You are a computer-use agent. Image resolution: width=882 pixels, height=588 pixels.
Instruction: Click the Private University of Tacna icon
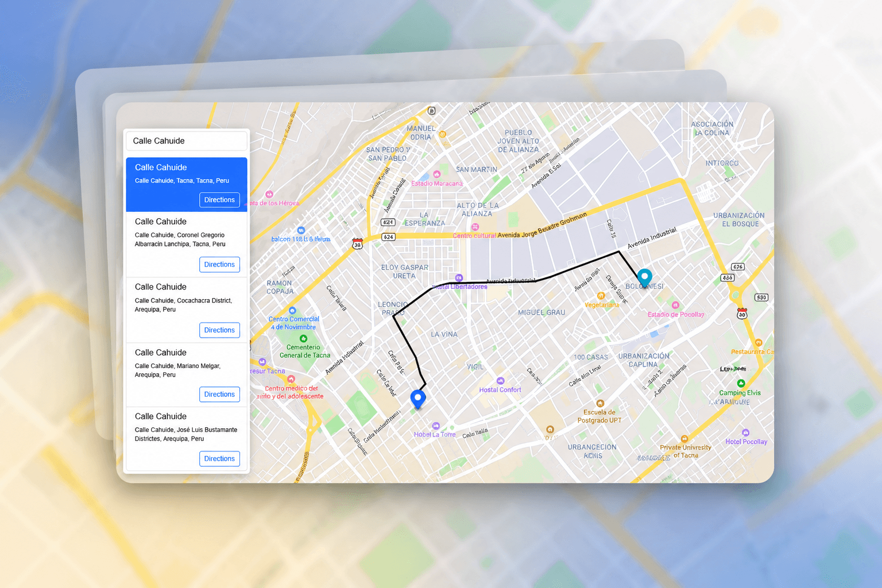pos(684,439)
